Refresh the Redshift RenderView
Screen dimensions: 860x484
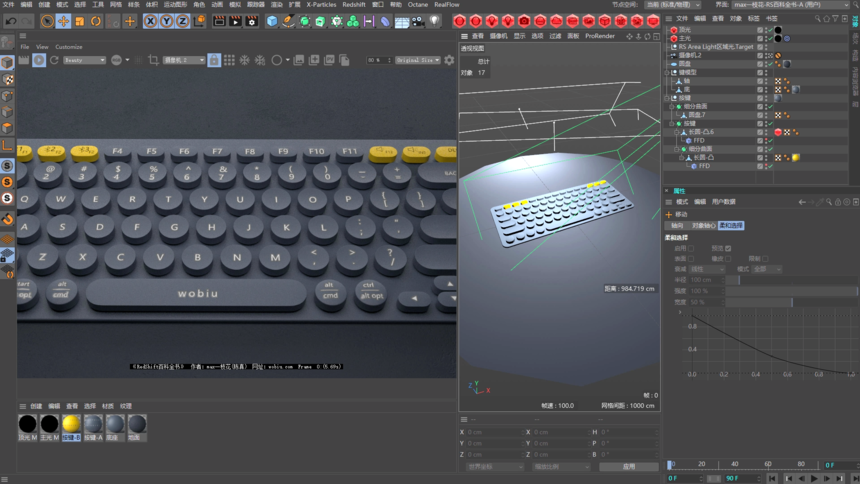(x=54, y=60)
